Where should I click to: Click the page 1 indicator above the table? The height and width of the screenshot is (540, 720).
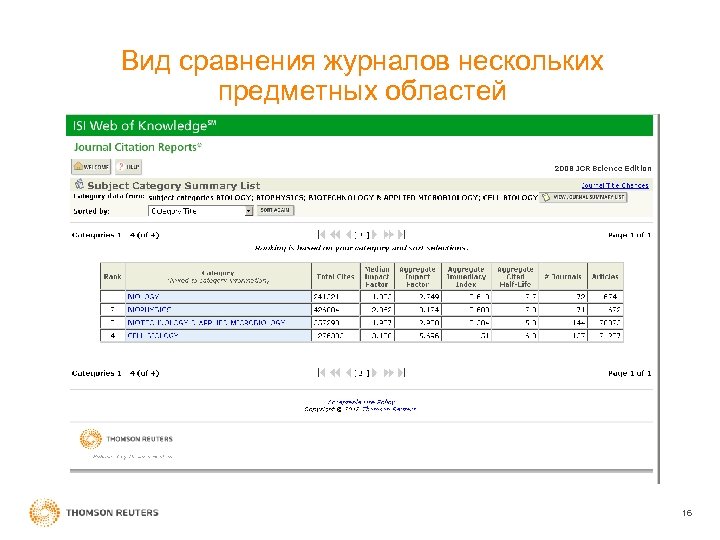click(362, 235)
